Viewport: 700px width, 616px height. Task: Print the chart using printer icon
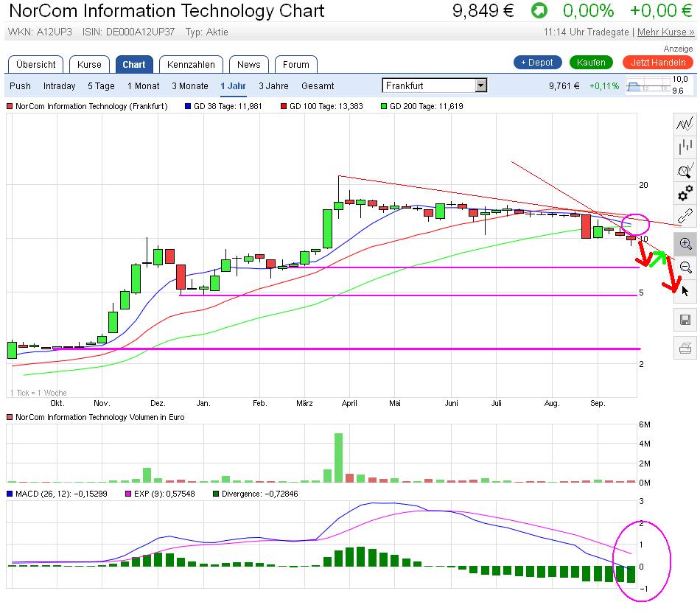point(685,348)
